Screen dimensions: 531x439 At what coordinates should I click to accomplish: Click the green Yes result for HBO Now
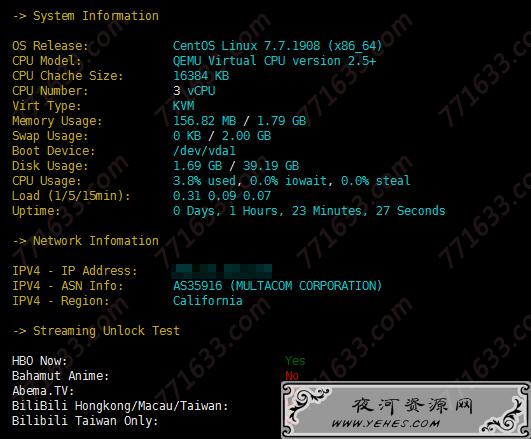point(295,361)
